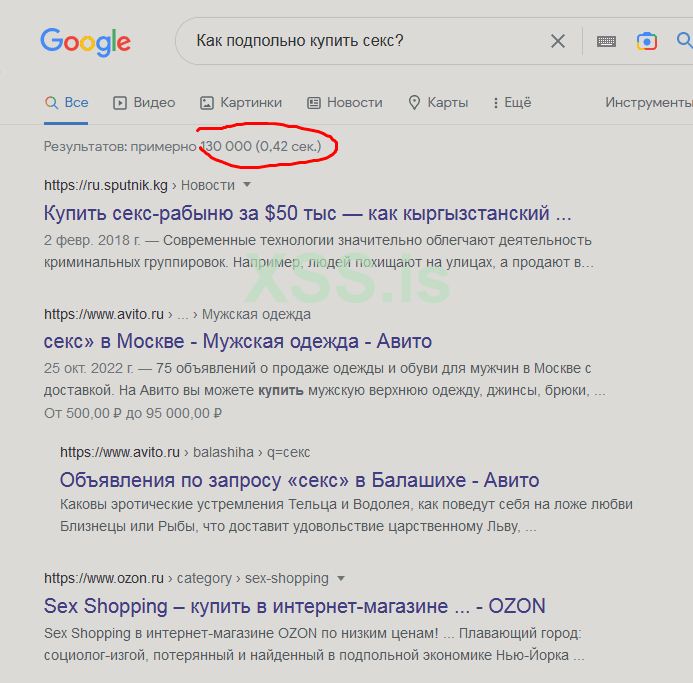Expand ozon.ru result options arrow
This screenshot has width=693, height=683.
(x=341, y=578)
